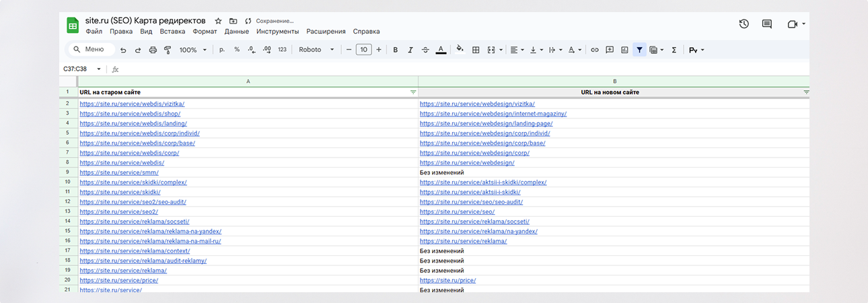Toggle the filter button in the toolbar
The width and height of the screenshot is (868, 303).
click(x=639, y=50)
